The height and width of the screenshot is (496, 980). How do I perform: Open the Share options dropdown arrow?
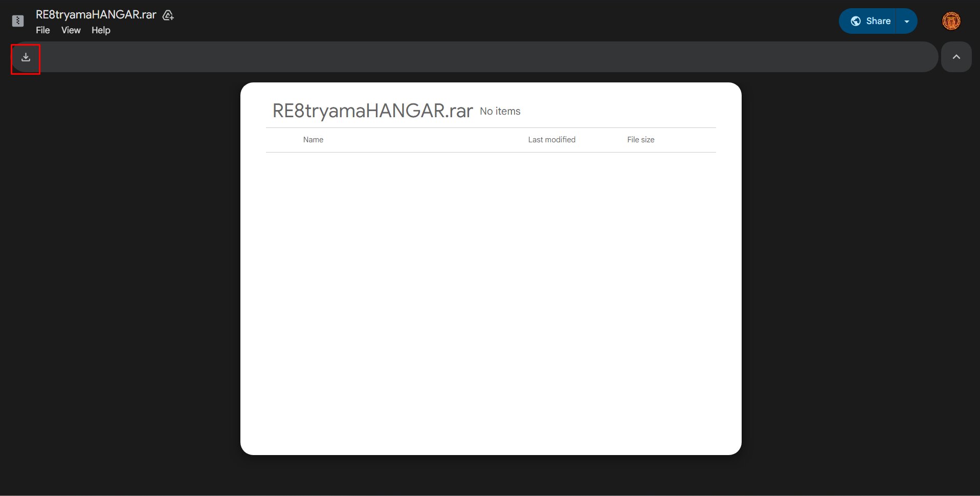tap(907, 21)
